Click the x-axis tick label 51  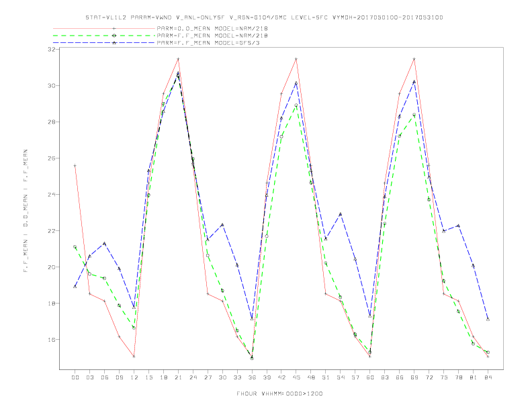[326, 377]
